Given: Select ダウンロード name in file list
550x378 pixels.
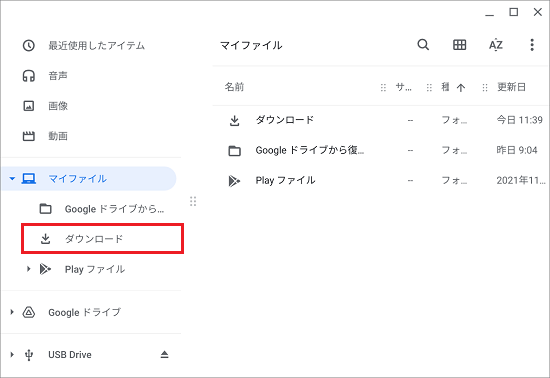Looking at the screenshot, I should pos(284,120).
